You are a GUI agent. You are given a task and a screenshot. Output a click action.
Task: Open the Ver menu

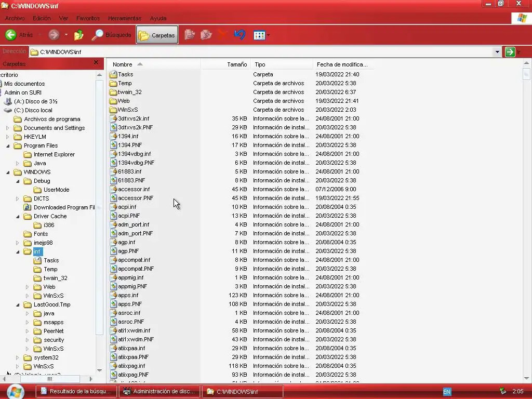(x=63, y=18)
